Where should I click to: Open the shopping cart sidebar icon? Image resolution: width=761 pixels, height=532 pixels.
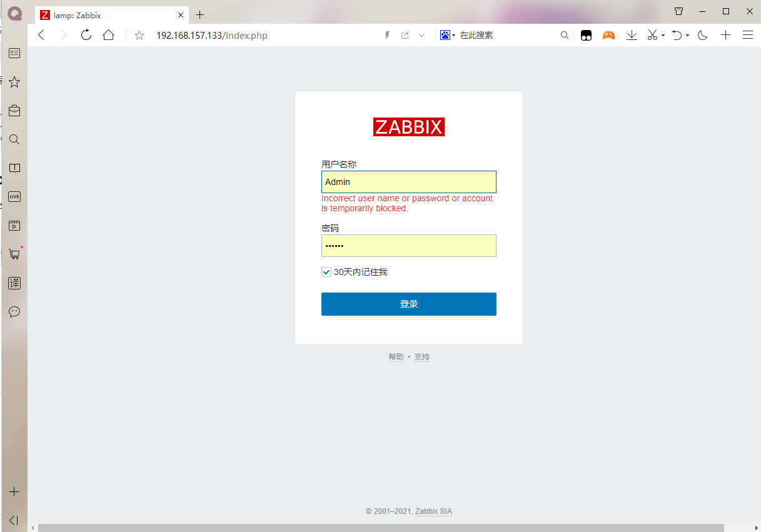click(x=14, y=254)
